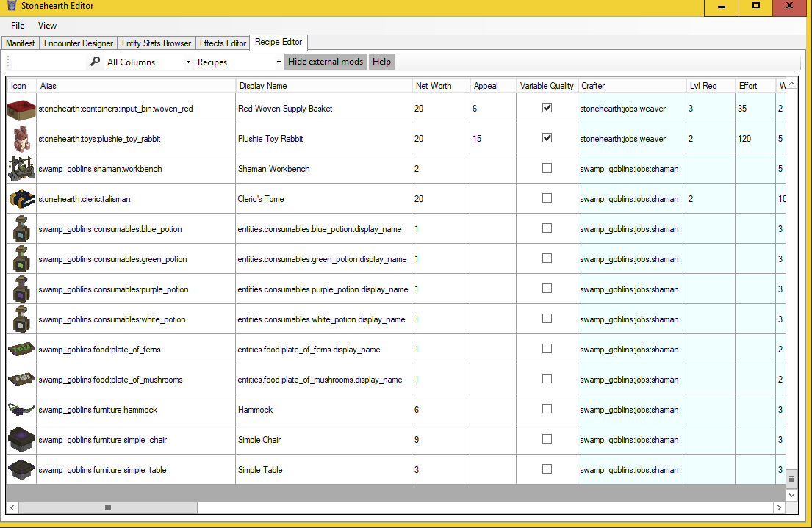
Task: Click the horizontal scrollbar thumb
Action: [108, 508]
